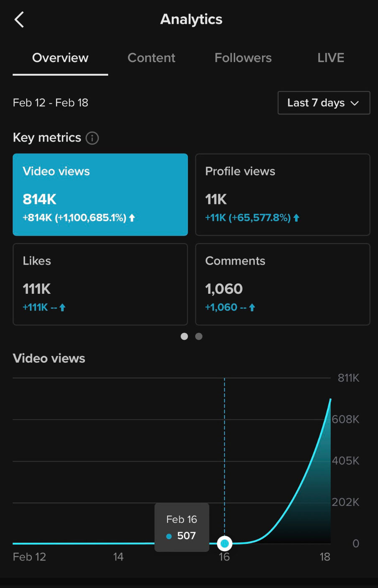Click the Feb 16 chart data point marker

[225, 543]
